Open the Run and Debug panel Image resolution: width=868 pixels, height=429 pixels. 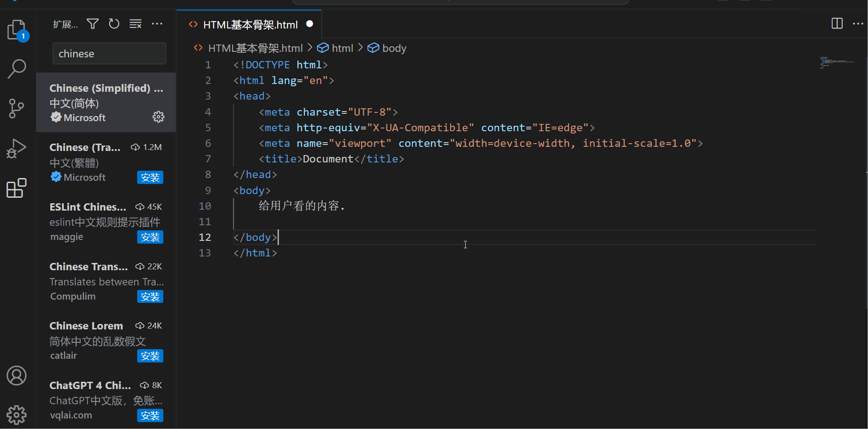tap(16, 148)
